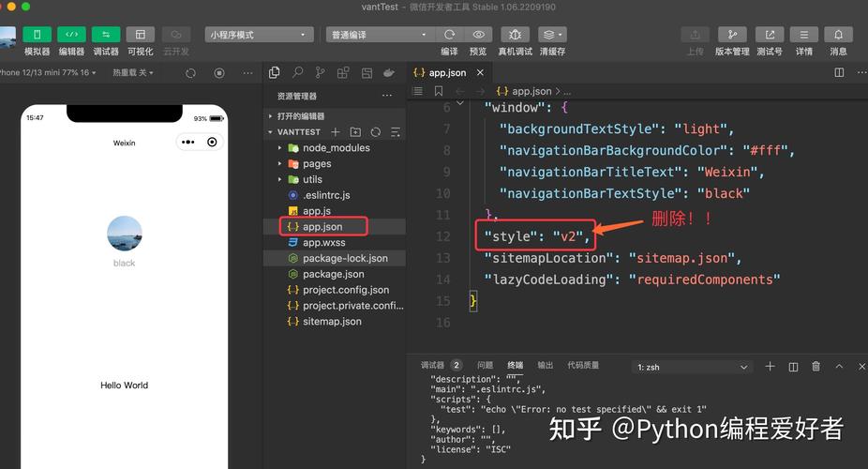Viewport: 868px width, 469px height.
Task: Refresh the simulator
Action: point(190,73)
